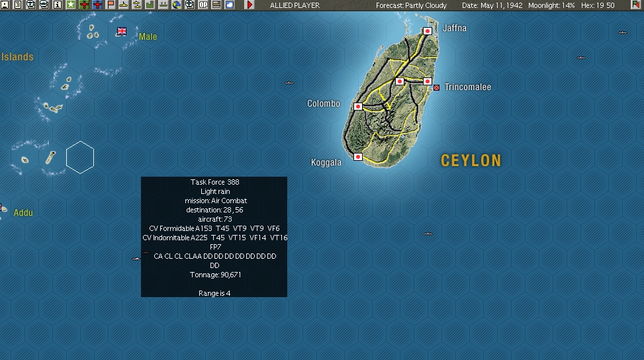Open the ship list window icon
Image resolution: width=644 pixels, height=360 pixels.
44,5
